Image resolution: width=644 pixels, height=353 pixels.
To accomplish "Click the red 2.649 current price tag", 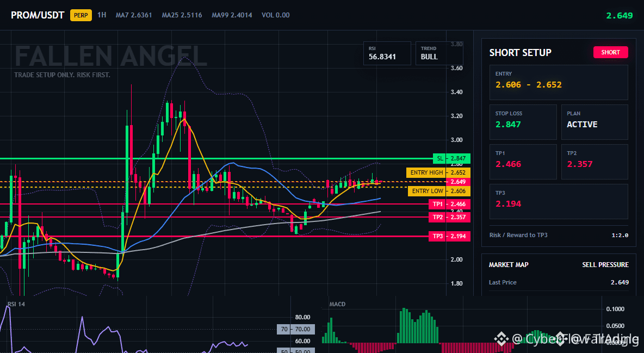I will click(458, 182).
